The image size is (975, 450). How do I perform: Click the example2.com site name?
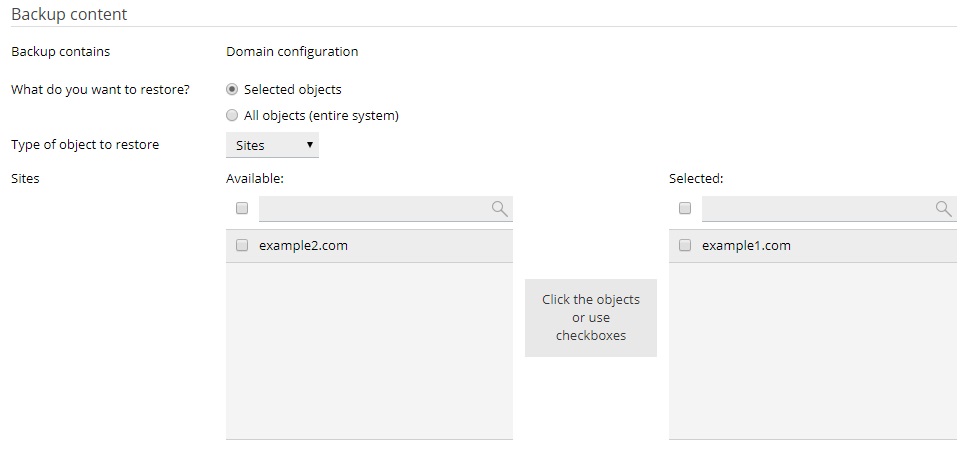[303, 245]
